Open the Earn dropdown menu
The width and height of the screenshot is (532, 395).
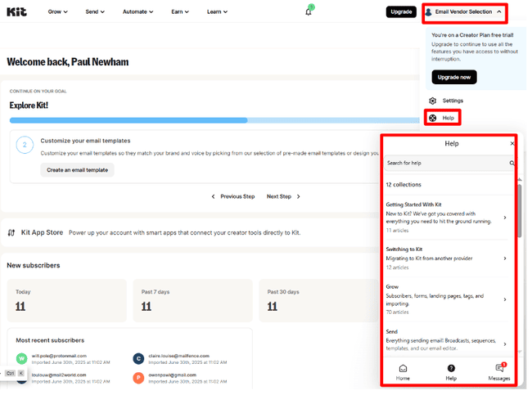pos(180,12)
